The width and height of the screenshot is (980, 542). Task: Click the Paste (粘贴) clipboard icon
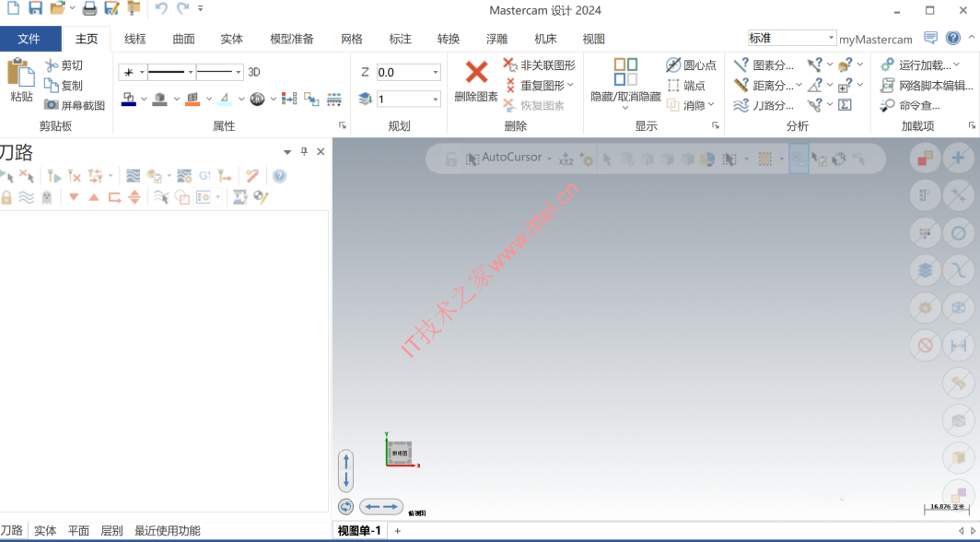click(x=20, y=73)
